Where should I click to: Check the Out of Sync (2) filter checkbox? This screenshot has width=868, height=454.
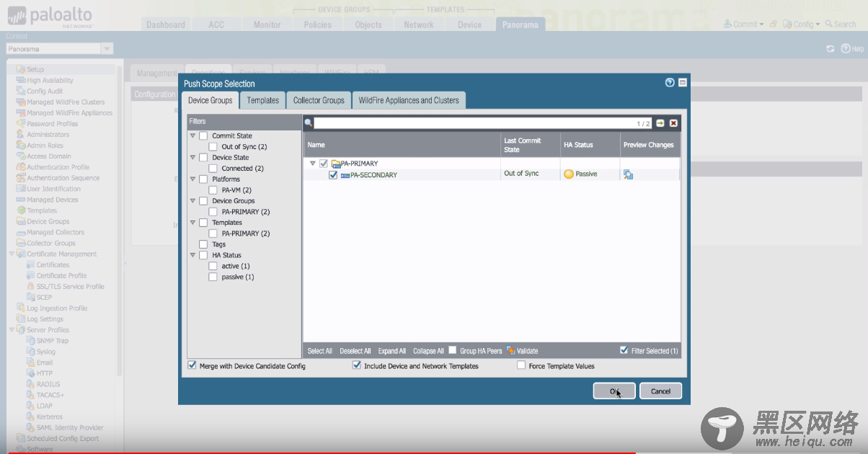[213, 146]
